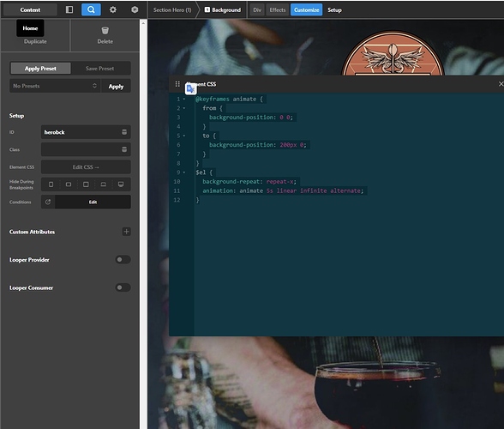This screenshot has height=429, width=504.
Task: Open the No Presets dropdown
Action: (x=55, y=86)
